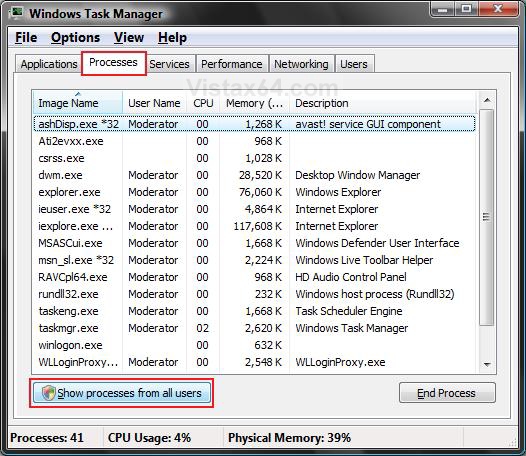526x456 pixels.
Task: Open the View menu
Action: click(x=129, y=38)
